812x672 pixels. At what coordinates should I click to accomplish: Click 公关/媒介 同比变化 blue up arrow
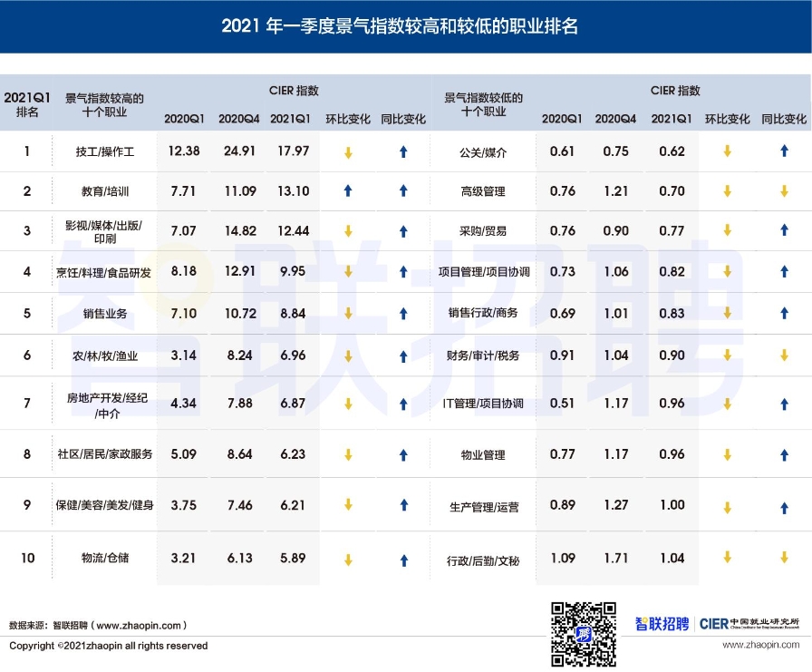784,151
